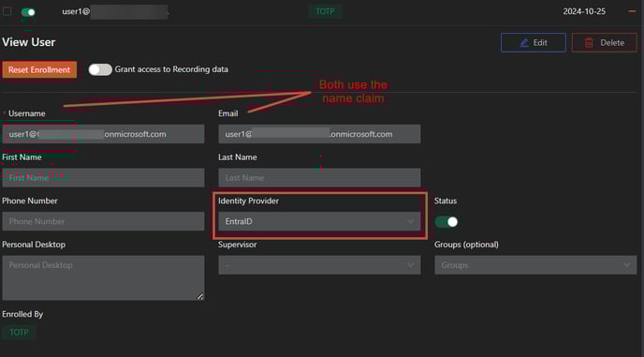The width and height of the screenshot is (644, 357).
Task: Open the Identity Provider dropdown
Action: pos(319,221)
